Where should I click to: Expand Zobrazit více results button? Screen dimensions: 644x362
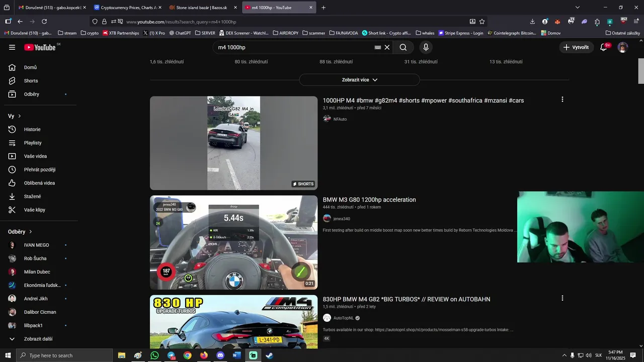[359, 80]
